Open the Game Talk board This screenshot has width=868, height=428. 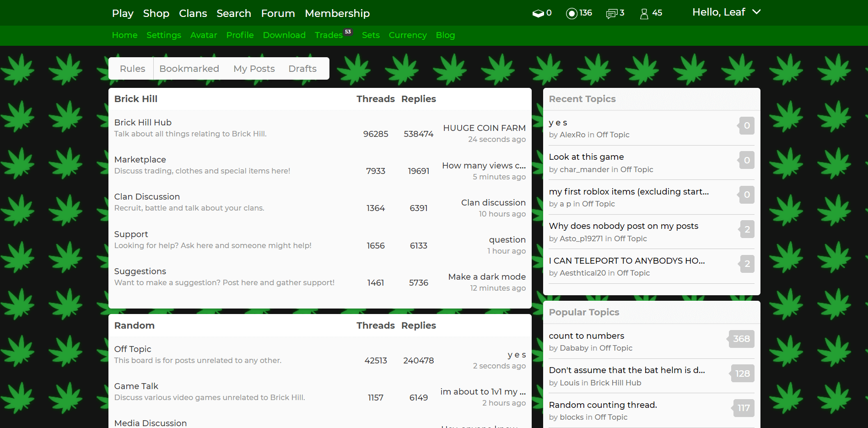[136, 386]
